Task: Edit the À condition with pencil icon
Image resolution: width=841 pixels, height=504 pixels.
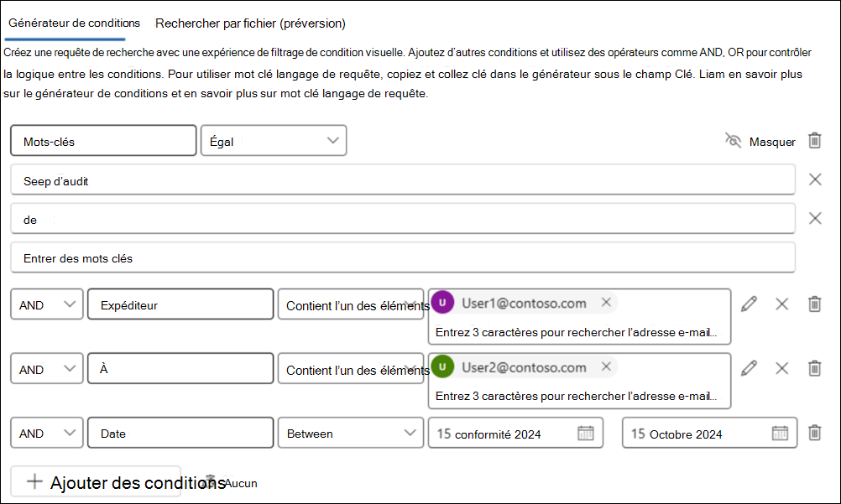Action: pos(750,367)
